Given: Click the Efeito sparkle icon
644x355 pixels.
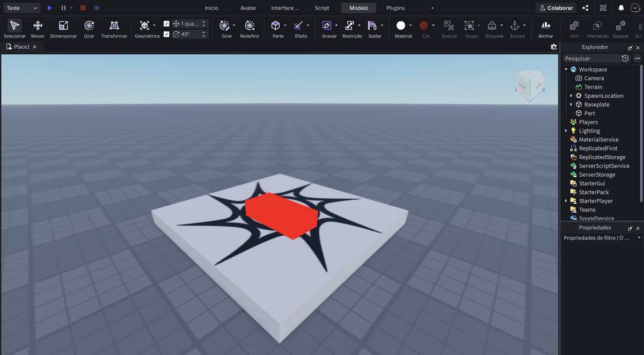Looking at the screenshot, I should 298,25.
